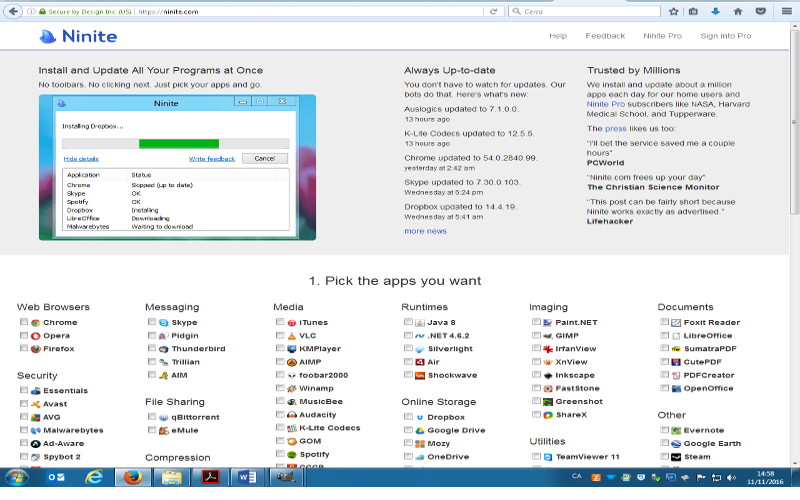Reload the page with refresh icon

(x=494, y=11)
